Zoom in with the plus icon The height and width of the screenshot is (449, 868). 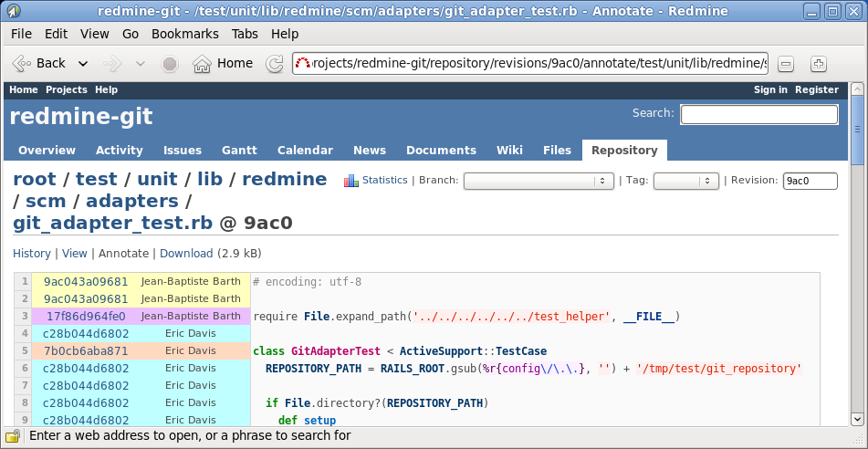pos(819,64)
